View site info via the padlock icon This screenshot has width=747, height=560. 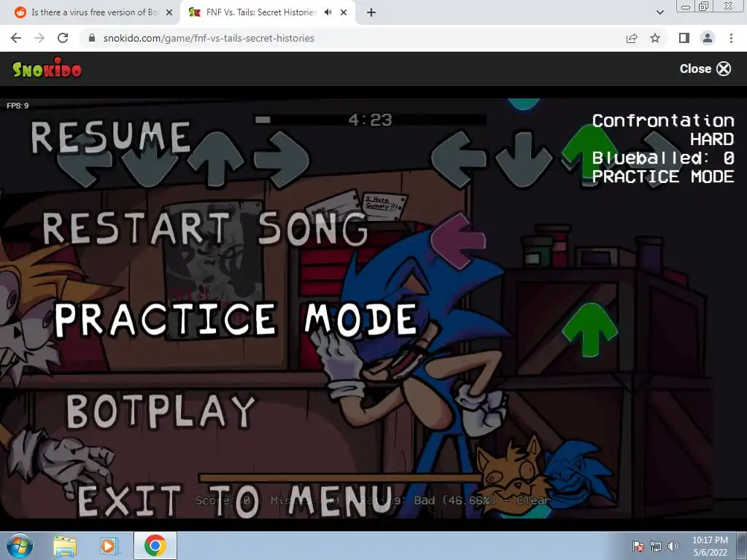coord(93,38)
